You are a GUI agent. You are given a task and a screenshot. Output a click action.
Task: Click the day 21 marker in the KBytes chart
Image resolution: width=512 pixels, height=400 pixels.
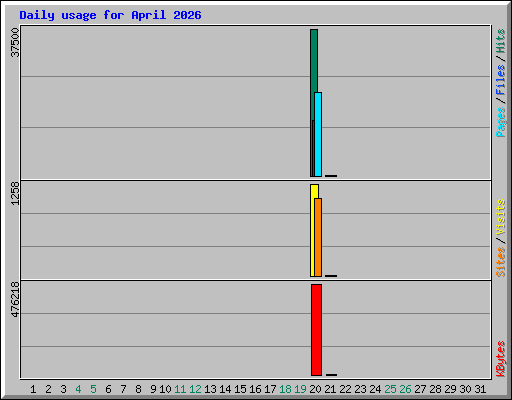click(x=331, y=375)
